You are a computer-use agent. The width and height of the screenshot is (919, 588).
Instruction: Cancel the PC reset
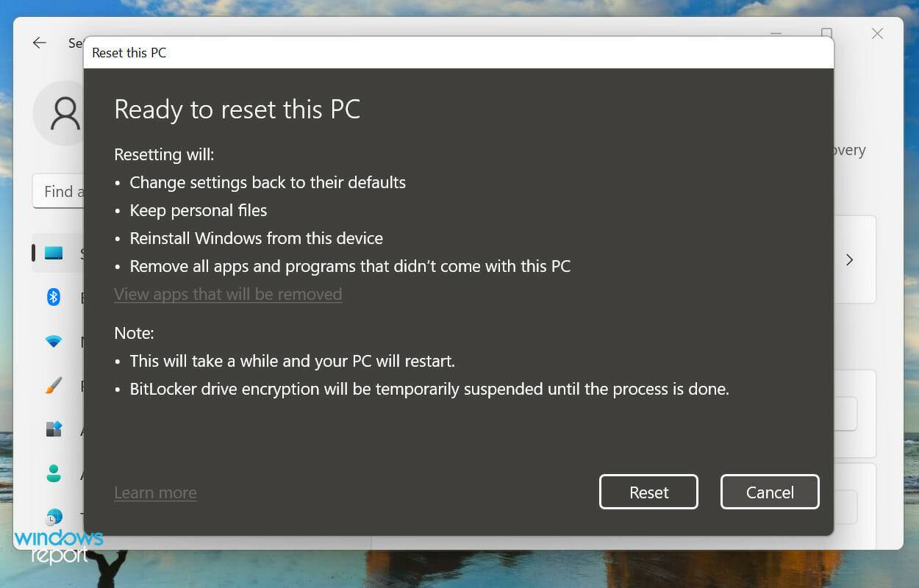coord(770,492)
